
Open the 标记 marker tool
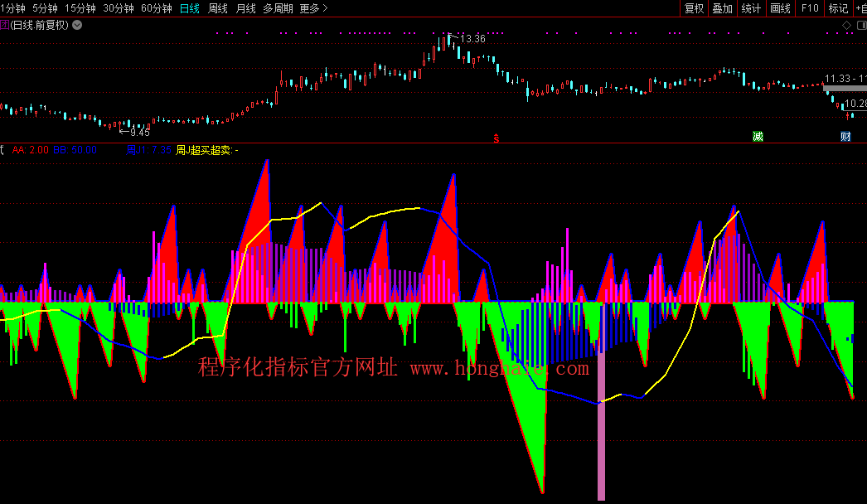coord(838,8)
